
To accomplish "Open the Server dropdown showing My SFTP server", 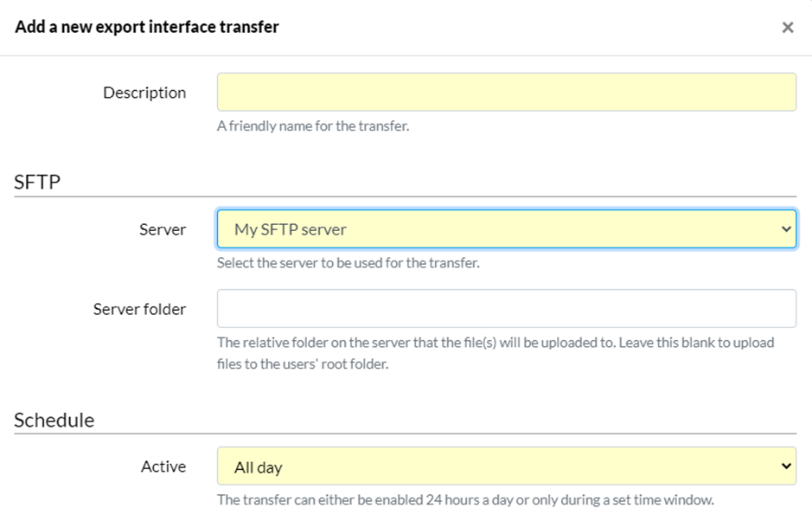I will coord(507,228).
